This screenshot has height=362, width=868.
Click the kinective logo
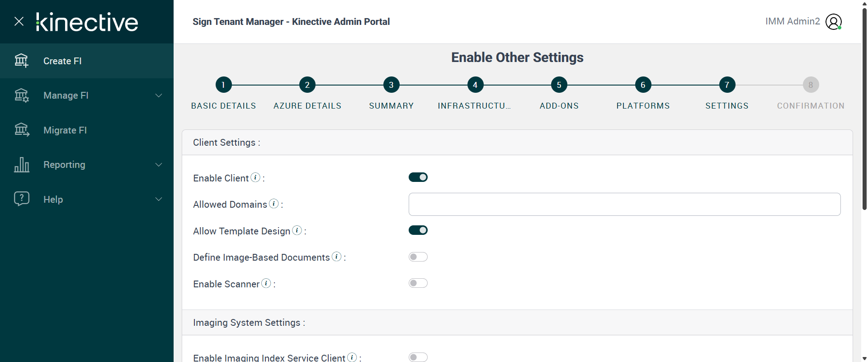coord(87,22)
